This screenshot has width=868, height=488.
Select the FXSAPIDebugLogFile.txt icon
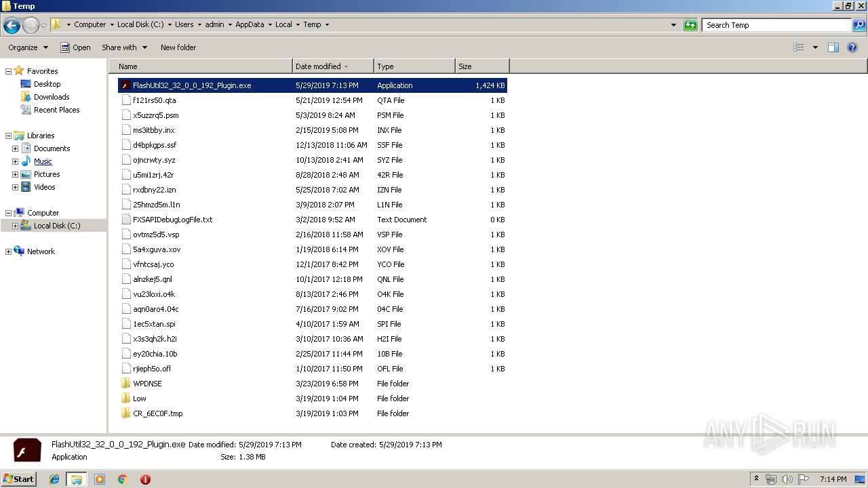pyautogui.click(x=125, y=220)
